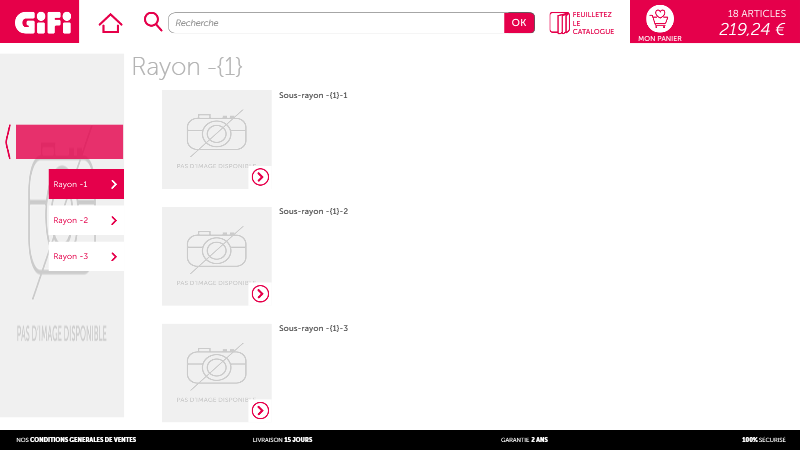Open the Mon Panier basket icon

pyautogui.click(x=659, y=19)
